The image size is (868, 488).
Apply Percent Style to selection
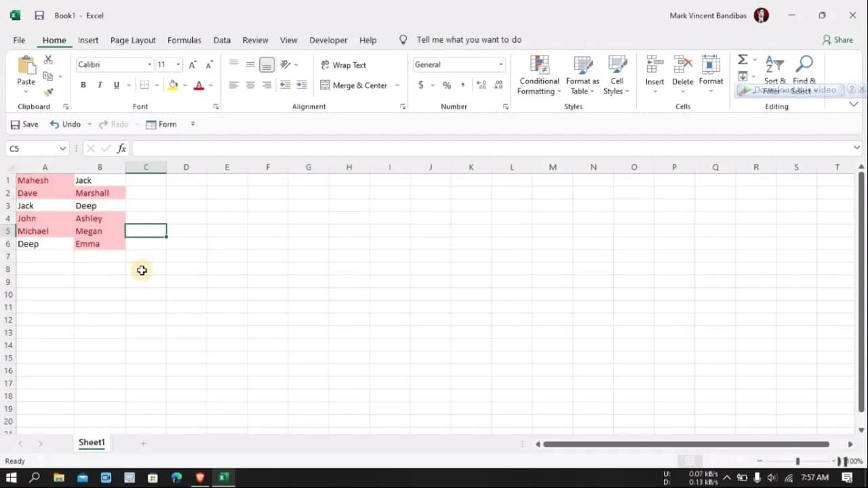(x=446, y=86)
